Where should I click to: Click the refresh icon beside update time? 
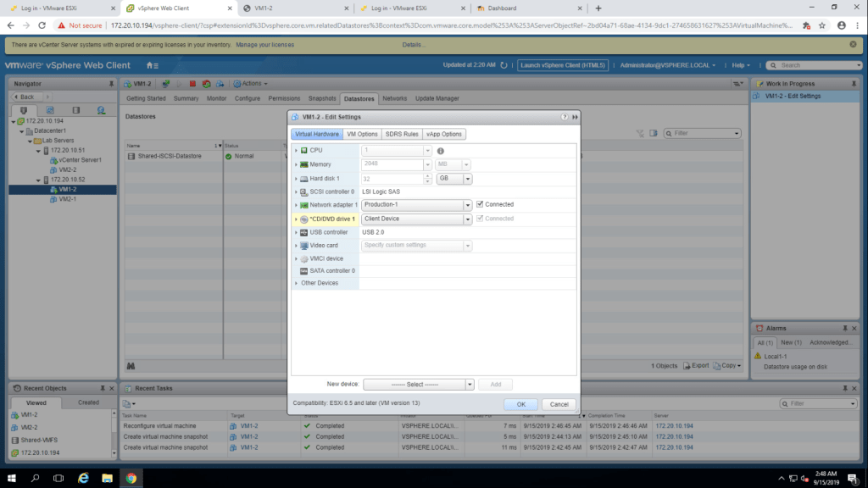[504, 65]
